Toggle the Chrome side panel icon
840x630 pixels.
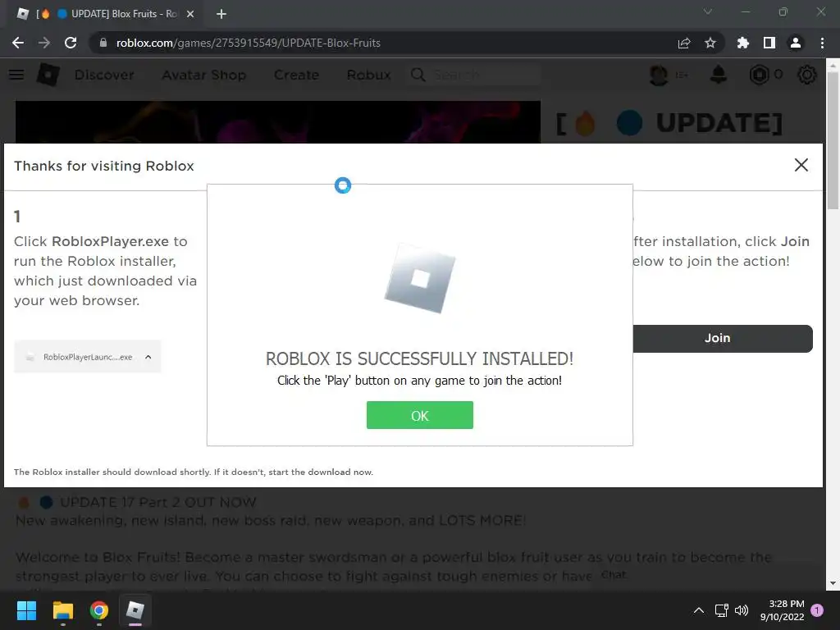769,43
